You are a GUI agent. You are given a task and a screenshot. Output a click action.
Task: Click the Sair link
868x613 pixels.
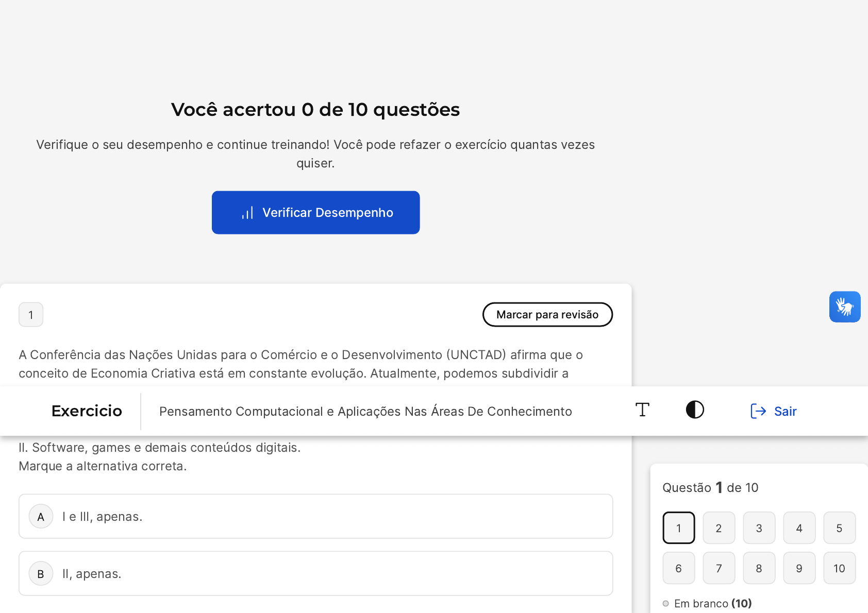(x=785, y=411)
